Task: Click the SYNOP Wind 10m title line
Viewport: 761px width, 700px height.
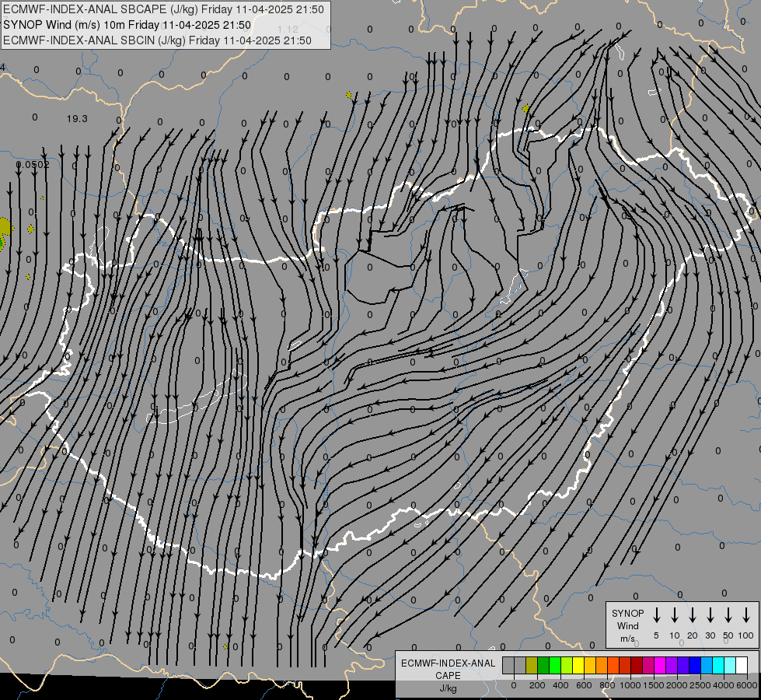Action: click(x=127, y=25)
